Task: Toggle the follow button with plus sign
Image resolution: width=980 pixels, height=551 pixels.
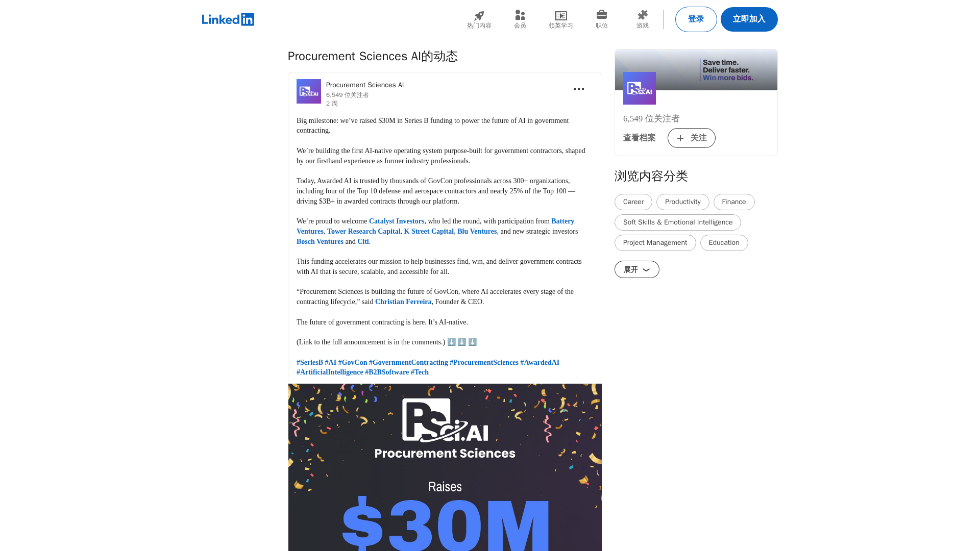Action: [x=691, y=138]
